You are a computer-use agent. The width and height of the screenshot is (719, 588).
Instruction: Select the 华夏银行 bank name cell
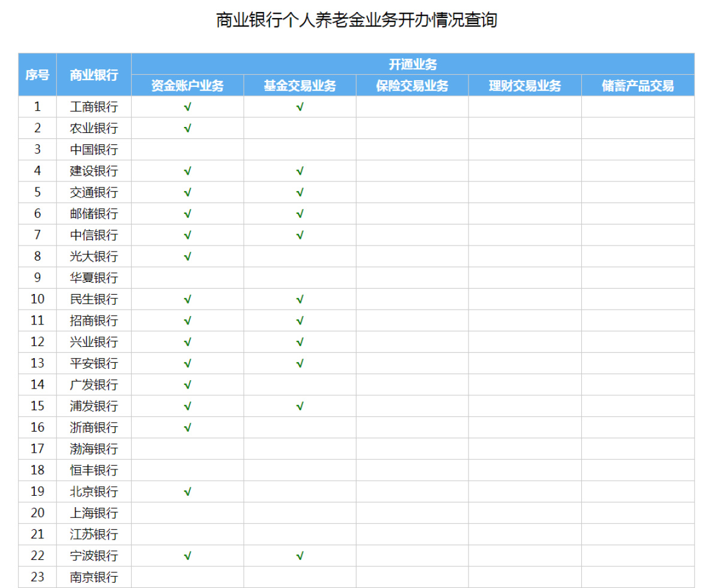[94, 277]
